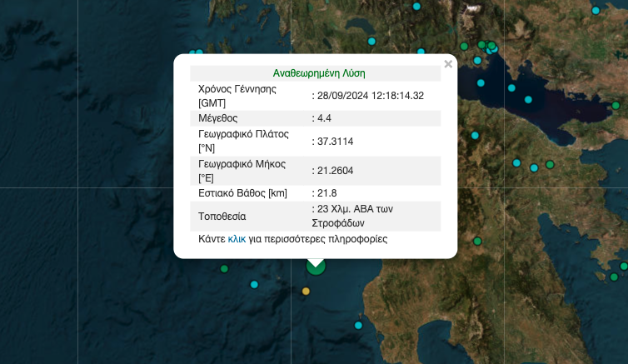Select the green marker right of the popup's bottom corner
Image resolution: width=628 pixels, height=364 pixels.
tap(477, 242)
